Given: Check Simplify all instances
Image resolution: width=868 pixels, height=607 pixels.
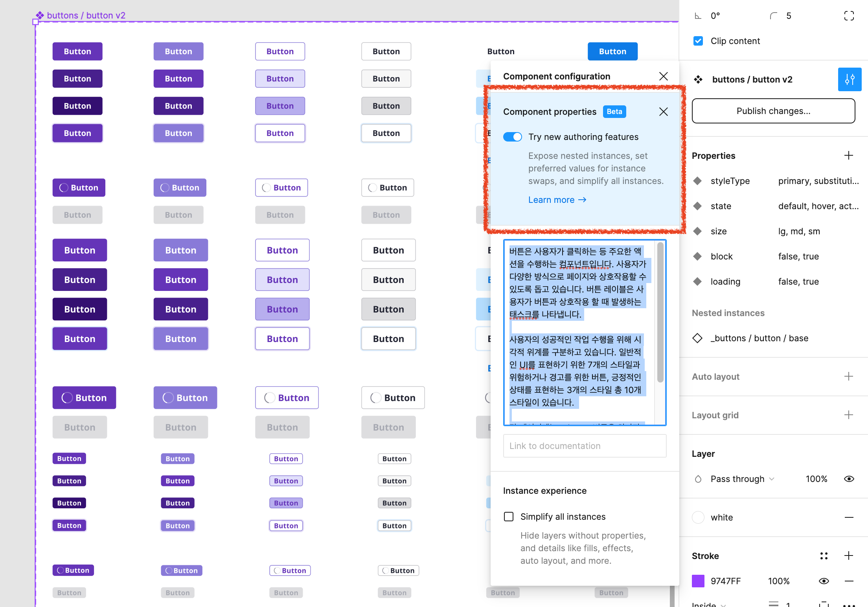Looking at the screenshot, I should (x=509, y=517).
